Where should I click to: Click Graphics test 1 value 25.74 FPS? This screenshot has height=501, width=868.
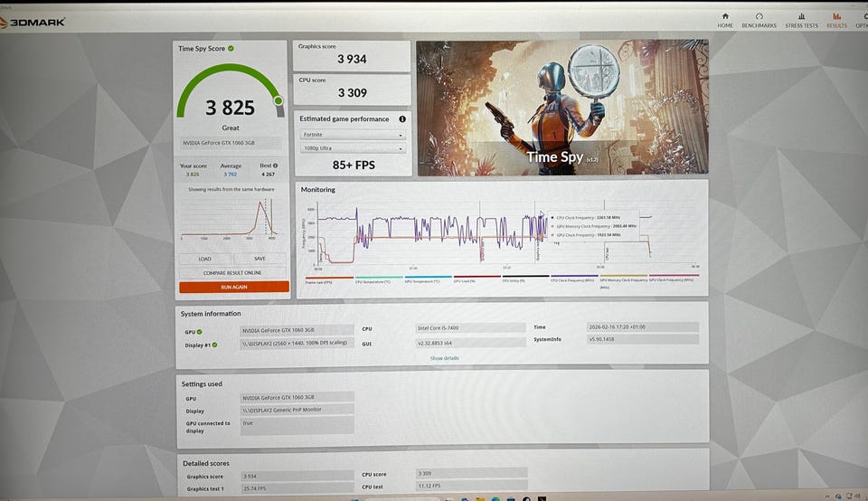coord(297,488)
